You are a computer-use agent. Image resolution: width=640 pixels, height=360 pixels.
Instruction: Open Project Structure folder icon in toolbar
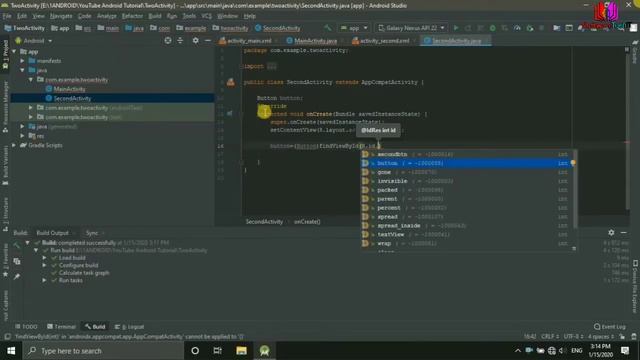click(556, 28)
